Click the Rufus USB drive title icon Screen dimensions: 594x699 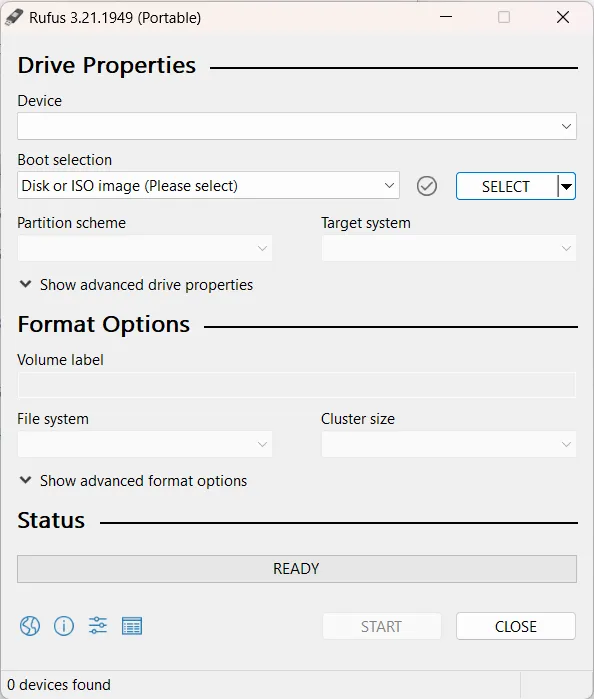[x=14, y=17]
